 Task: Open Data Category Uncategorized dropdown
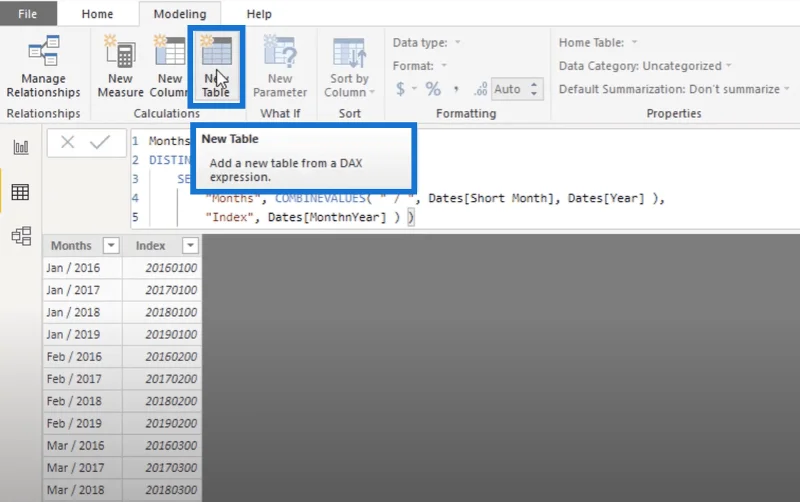(x=645, y=66)
